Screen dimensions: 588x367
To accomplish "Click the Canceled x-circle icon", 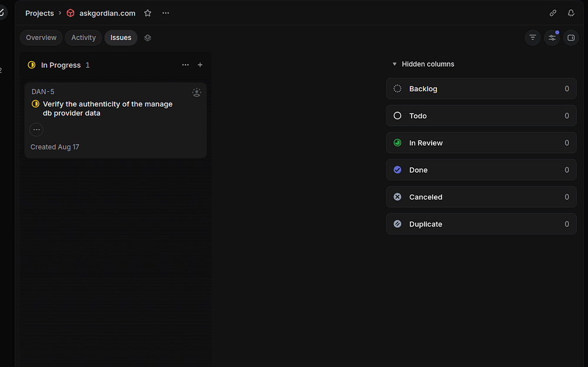I will click(397, 196).
